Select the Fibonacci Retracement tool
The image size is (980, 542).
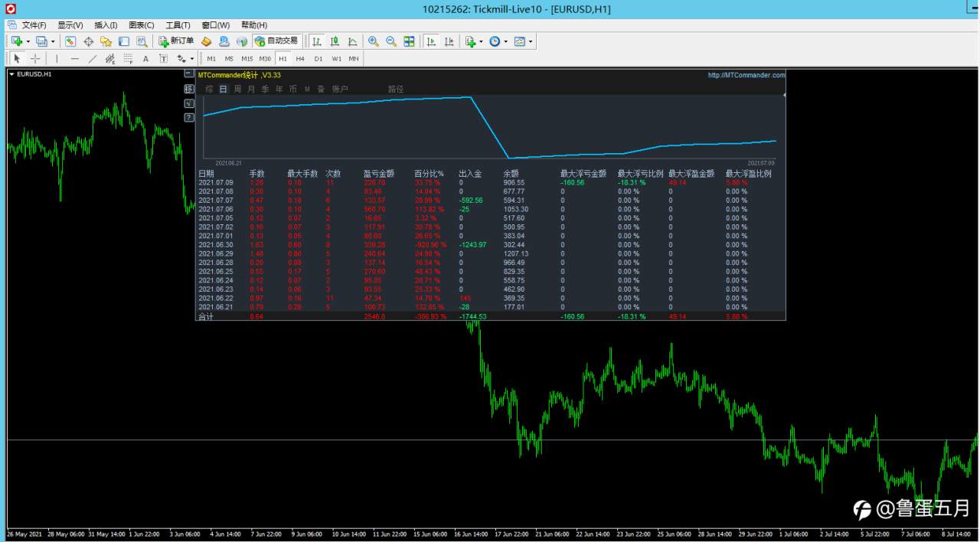pyautogui.click(x=128, y=58)
